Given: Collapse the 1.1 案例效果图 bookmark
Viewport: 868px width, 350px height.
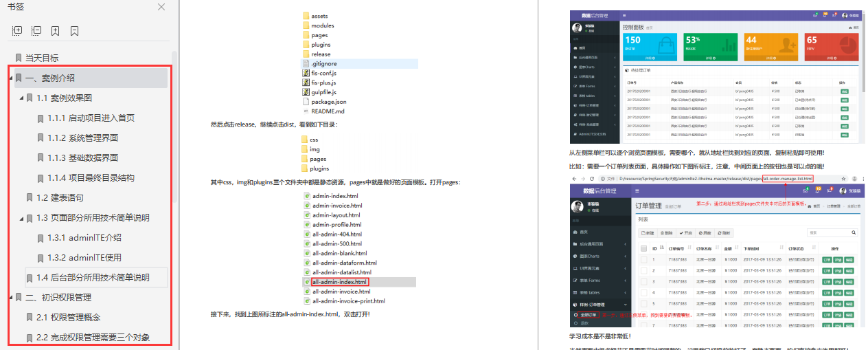Looking at the screenshot, I should 22,98.
